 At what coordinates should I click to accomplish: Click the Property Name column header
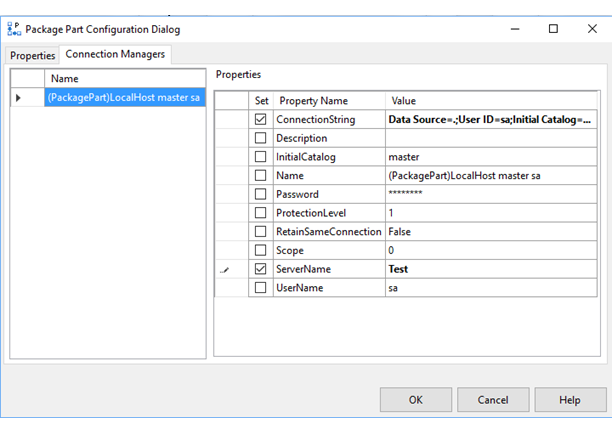pyautogui.click(x=313, y=101)
